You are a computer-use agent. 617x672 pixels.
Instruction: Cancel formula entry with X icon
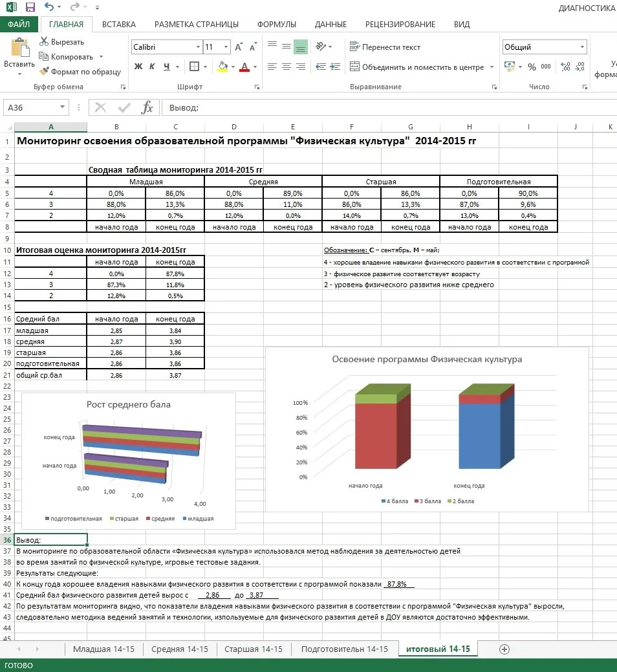click(100, 107)
